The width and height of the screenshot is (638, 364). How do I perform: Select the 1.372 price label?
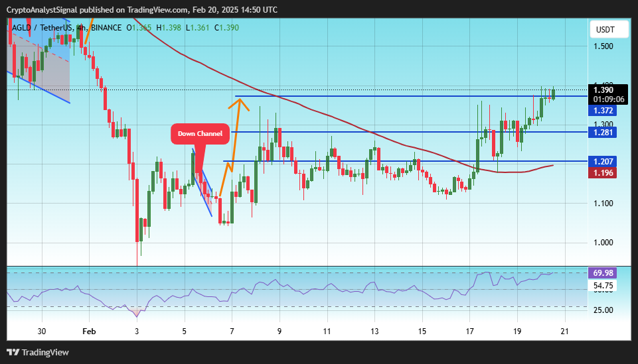pos(603,111)
